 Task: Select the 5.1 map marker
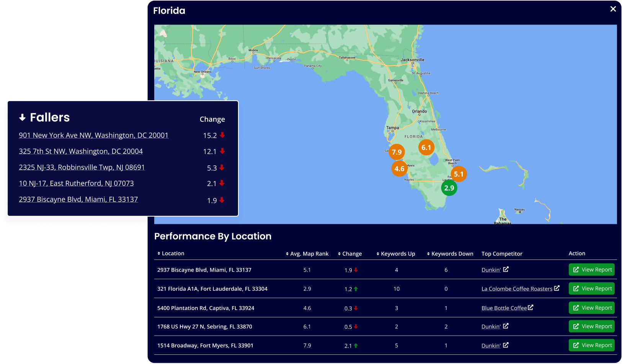pos(459,174)
